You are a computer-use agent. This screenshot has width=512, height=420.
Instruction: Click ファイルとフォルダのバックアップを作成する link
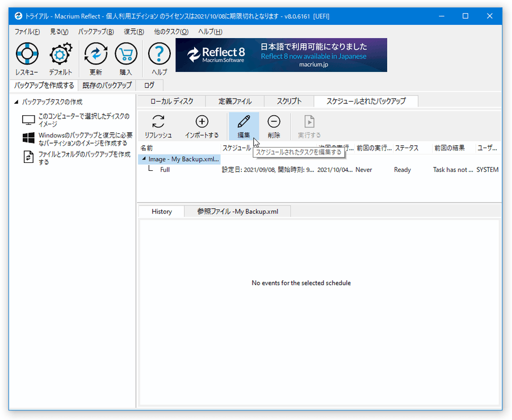click(x=85, y=158)
